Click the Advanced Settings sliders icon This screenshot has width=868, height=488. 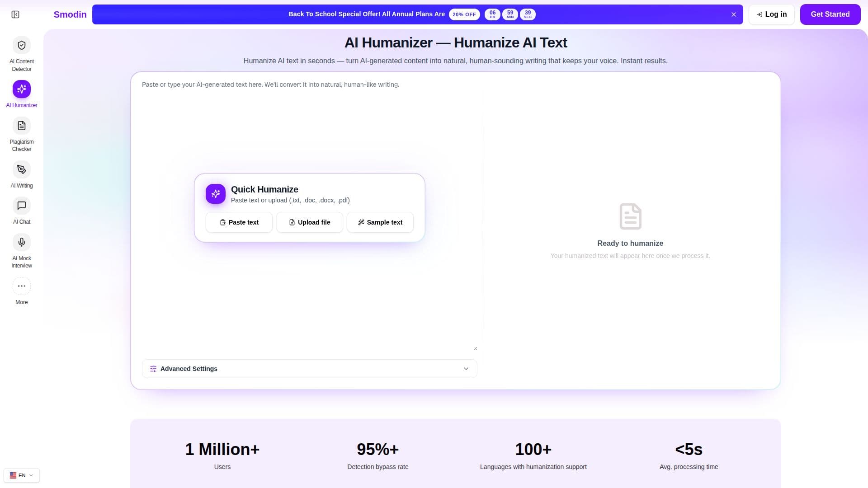click(153, 369)
